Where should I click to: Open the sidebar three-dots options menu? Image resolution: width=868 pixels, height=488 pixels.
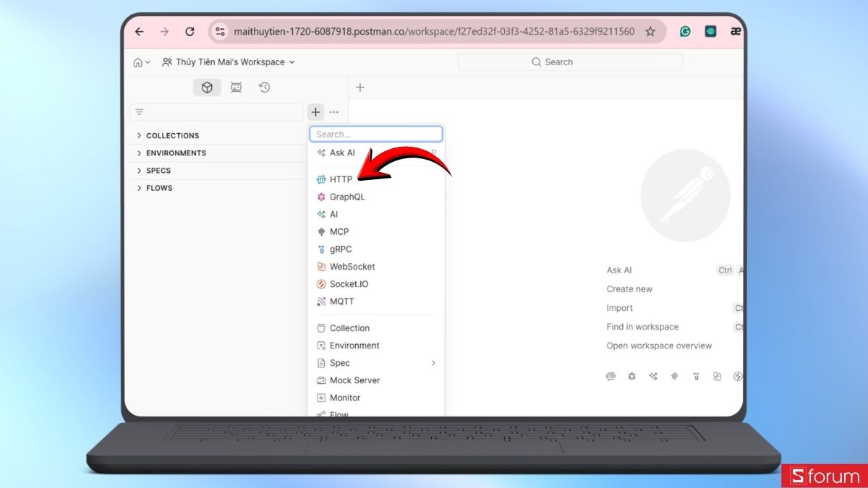(333, 112)
